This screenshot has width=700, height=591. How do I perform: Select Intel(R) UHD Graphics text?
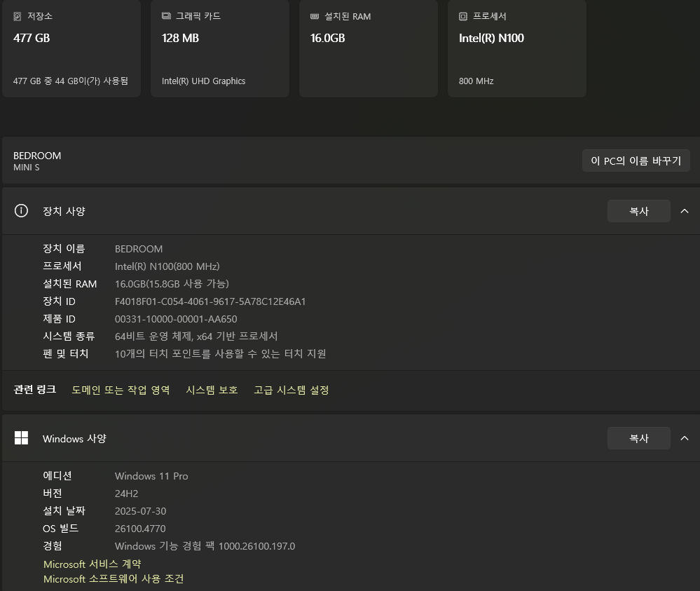[204, 81]
